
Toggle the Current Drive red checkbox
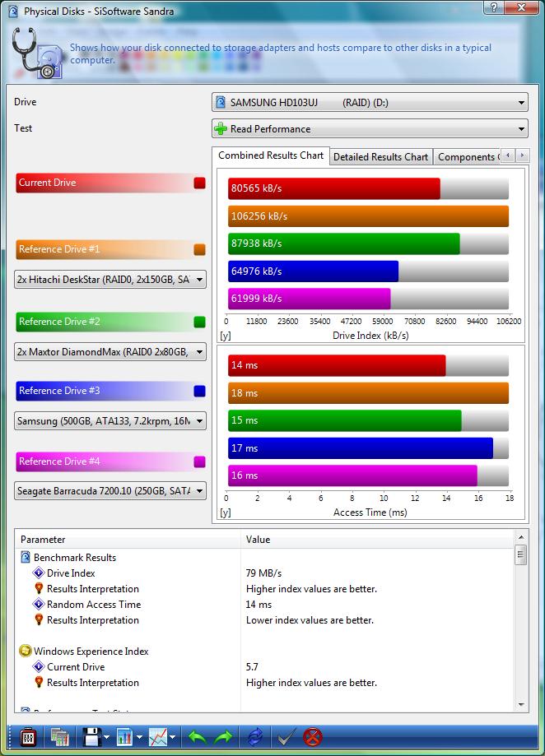pyautogui.click(x=199, y=183)
